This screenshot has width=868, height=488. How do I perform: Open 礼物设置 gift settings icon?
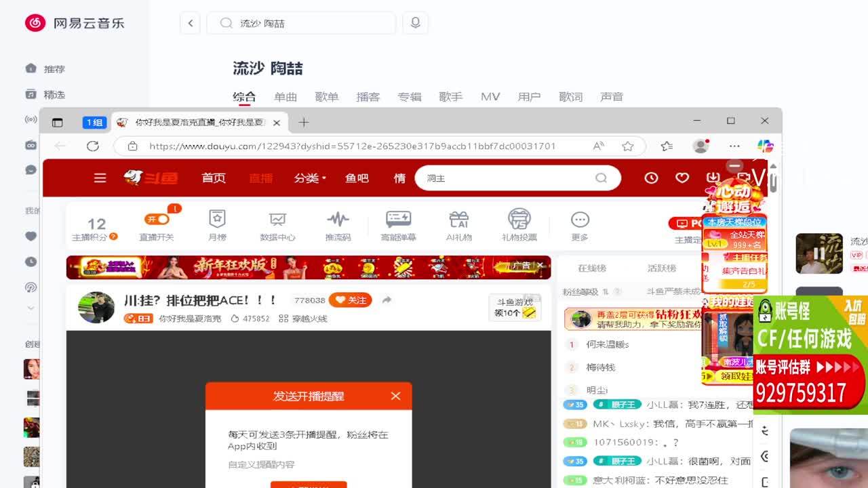519,219
